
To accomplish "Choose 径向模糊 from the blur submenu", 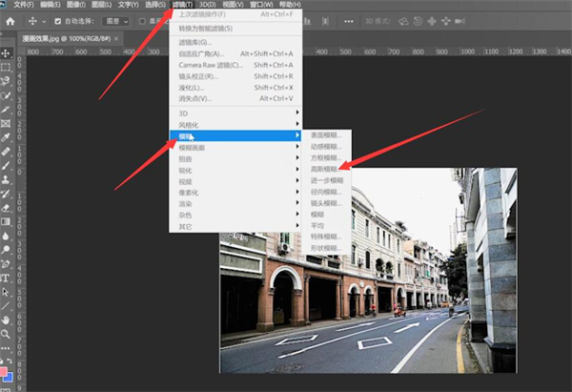I will 326,192.
